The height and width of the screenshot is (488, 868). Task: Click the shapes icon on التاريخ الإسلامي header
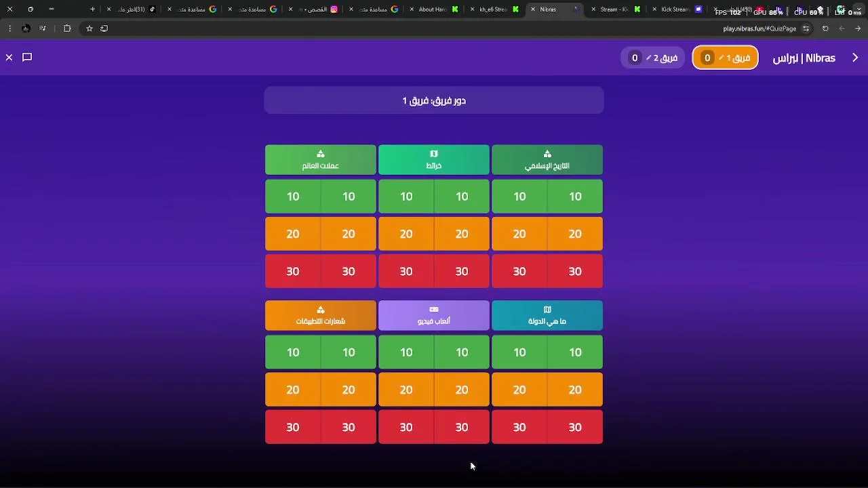547,154
